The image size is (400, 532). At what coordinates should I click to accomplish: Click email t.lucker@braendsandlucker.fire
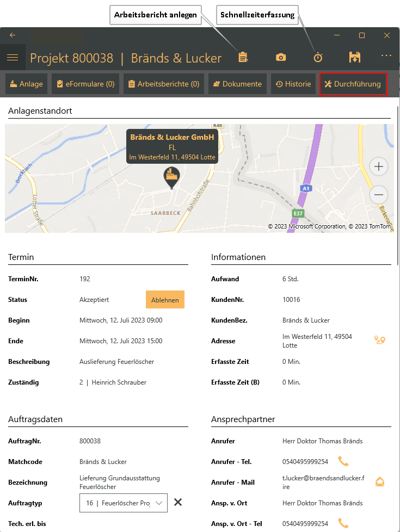[323, 482]
